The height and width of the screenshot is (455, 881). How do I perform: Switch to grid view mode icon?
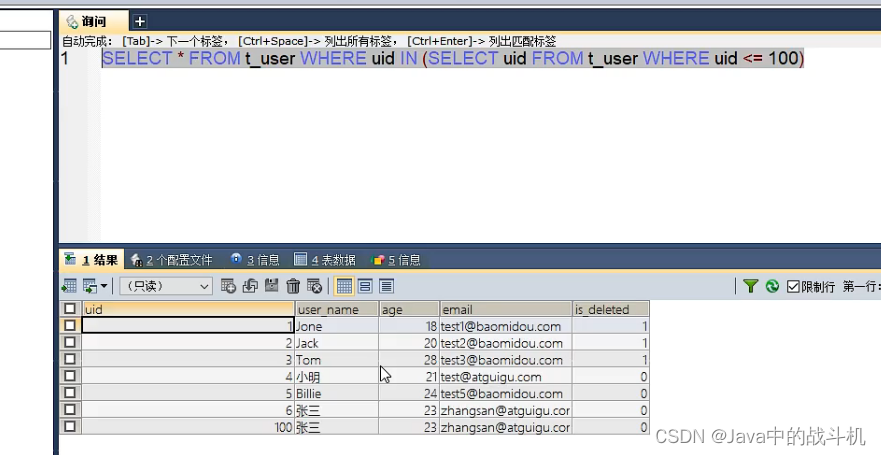[x=344, y=286]
